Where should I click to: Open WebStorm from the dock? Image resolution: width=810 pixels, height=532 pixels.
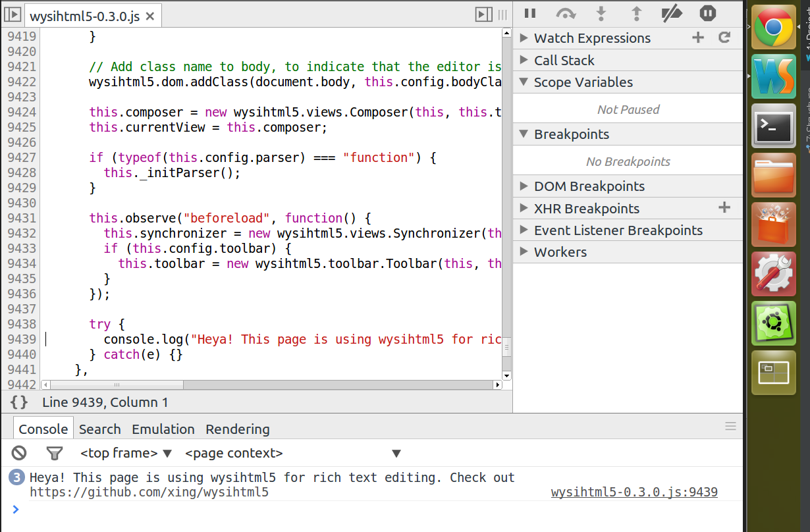click(x=774, y=76)
